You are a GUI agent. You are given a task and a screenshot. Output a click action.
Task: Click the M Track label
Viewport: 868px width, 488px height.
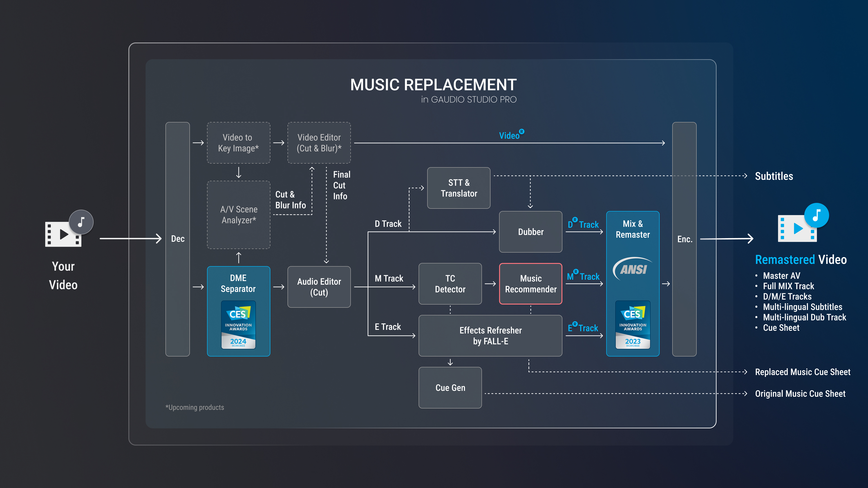tap(389, 279)
